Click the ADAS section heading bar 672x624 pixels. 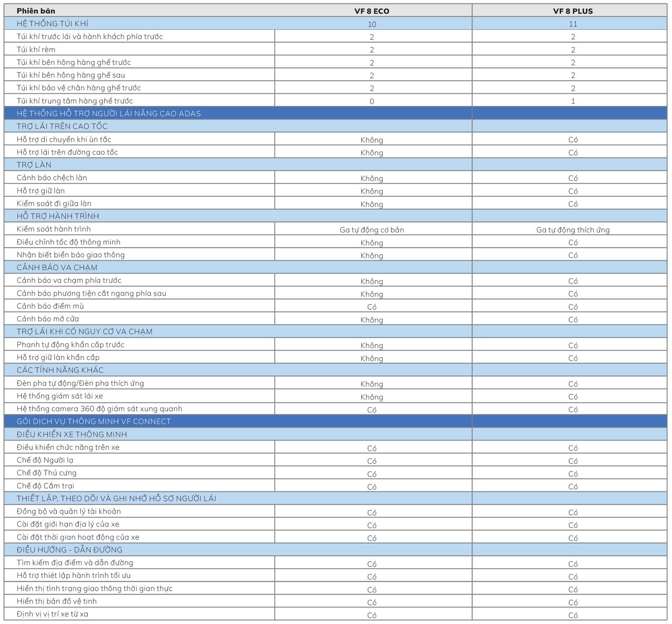[x=109, y=113]
